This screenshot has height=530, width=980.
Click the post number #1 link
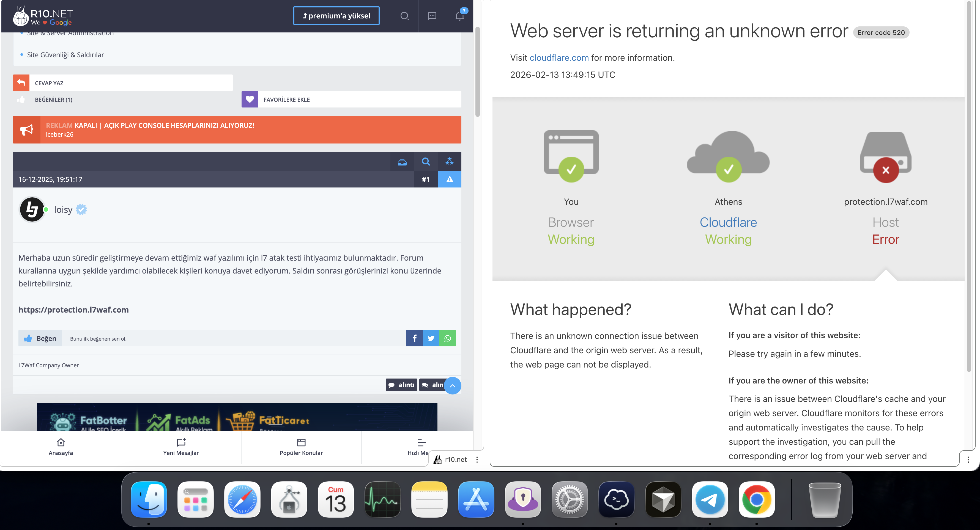pyautogui.click(x=426, y=180)
